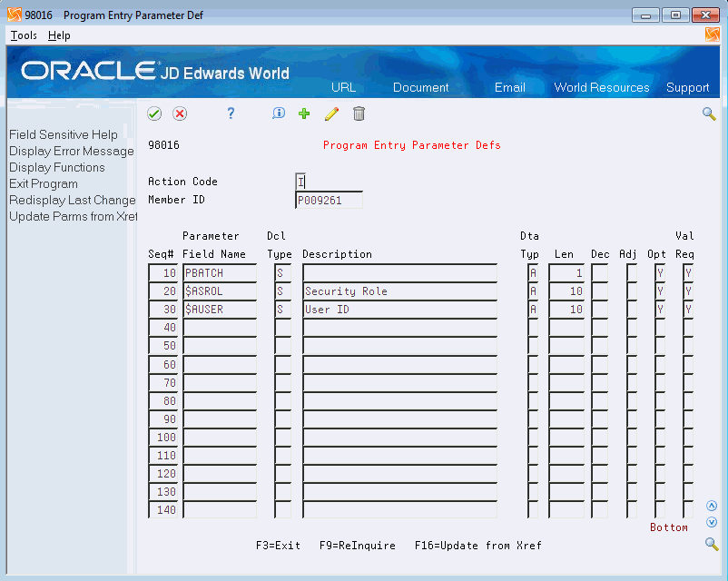Open the Document header link

(420, 87)
